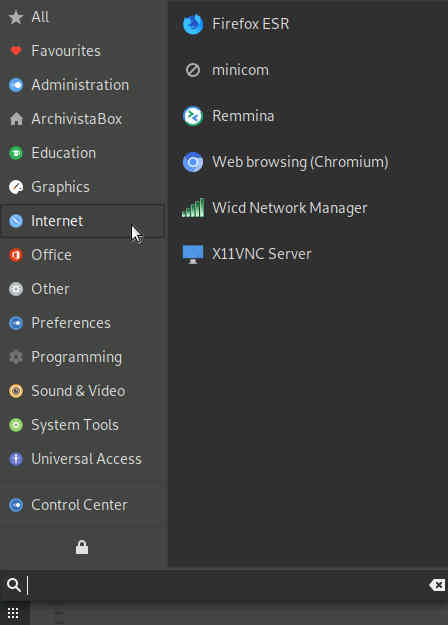The height and width of the screenshot is (625, 448).
Task: Click the Preferences category icon
Action: tap(16, 323)
